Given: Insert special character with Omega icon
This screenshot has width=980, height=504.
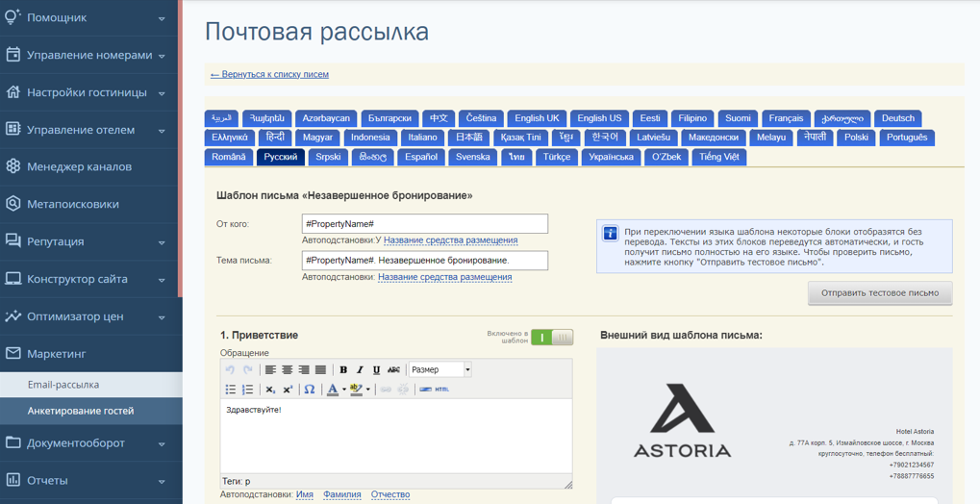Looking at the screenshot, I should [310, 390].
